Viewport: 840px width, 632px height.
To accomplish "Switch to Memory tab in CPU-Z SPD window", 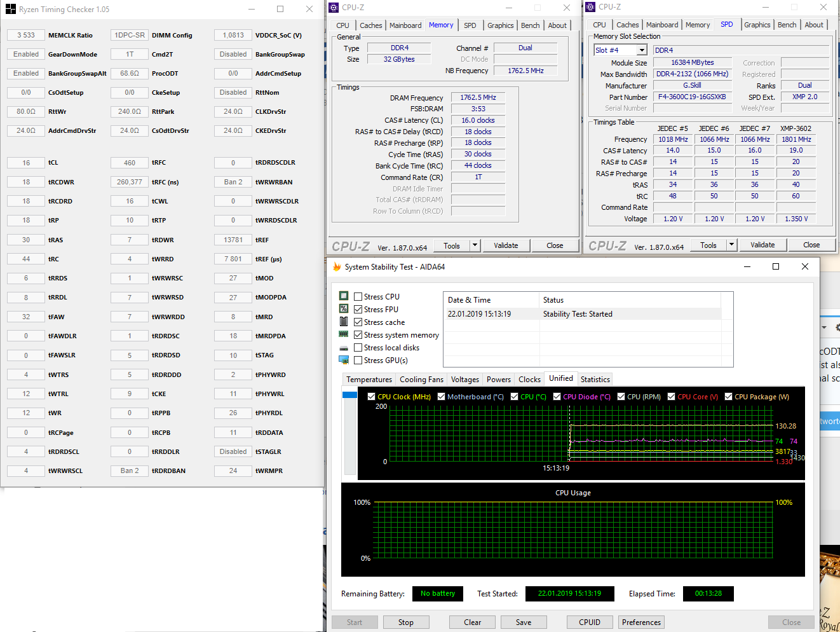I will pos(698,25).
